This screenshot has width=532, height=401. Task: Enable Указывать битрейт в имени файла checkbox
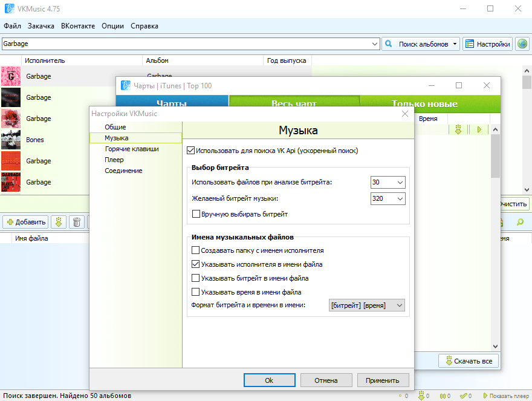[x=195, y=278]
